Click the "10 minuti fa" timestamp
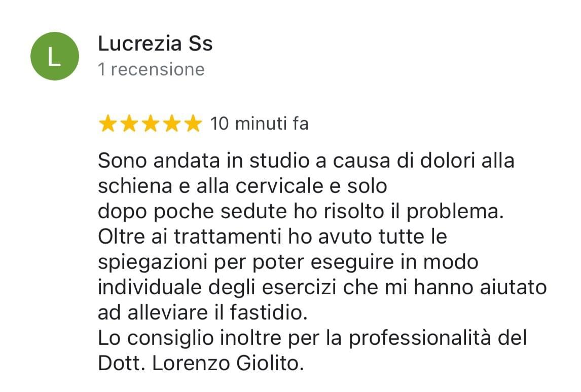 click(x=260, y=123)
